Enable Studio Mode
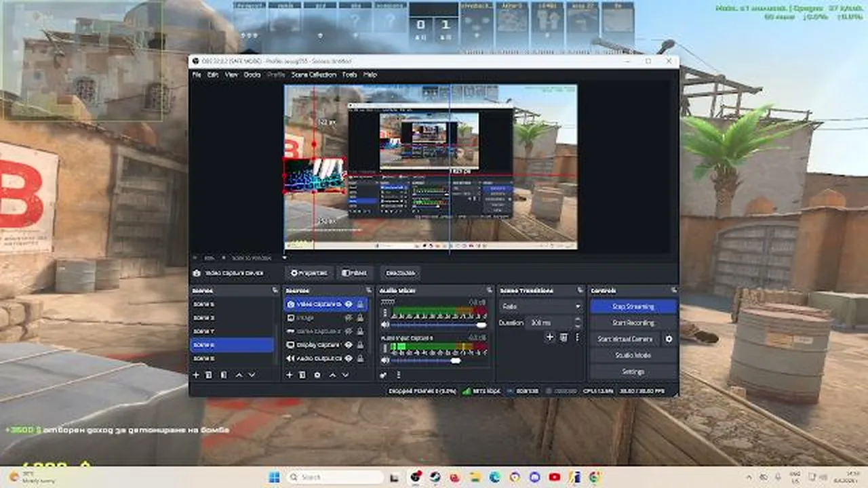Screen dimensions: 868x488 (x=633, y=355)
